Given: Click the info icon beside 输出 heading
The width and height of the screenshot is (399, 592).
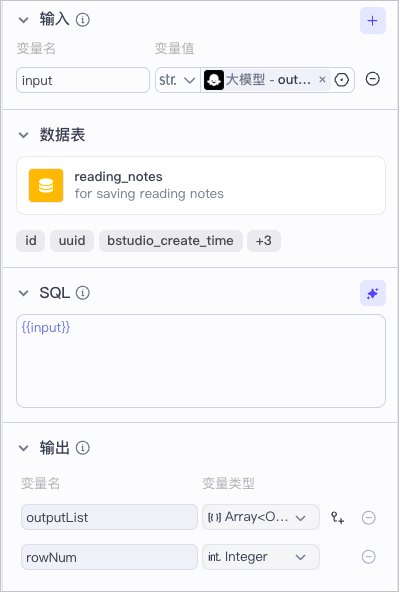Looking at the screenshot, I should tap(83, 448).
